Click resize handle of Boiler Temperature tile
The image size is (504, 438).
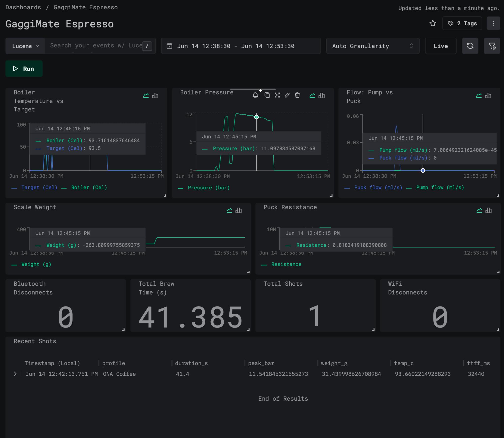pos(165,196)
